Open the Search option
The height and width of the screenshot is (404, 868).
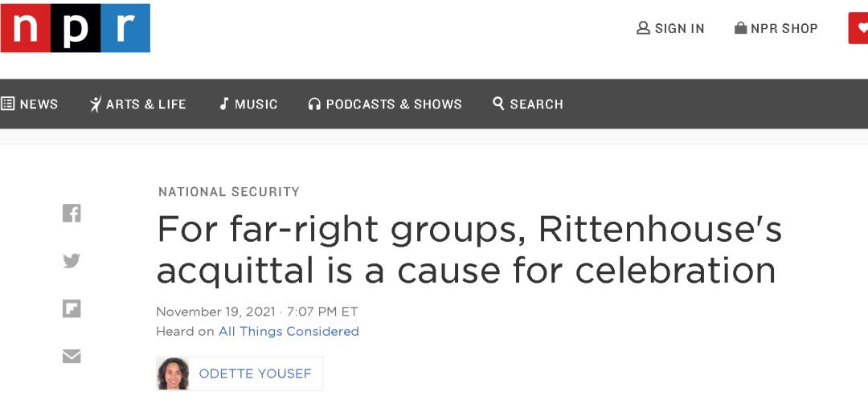click(528, 104)
